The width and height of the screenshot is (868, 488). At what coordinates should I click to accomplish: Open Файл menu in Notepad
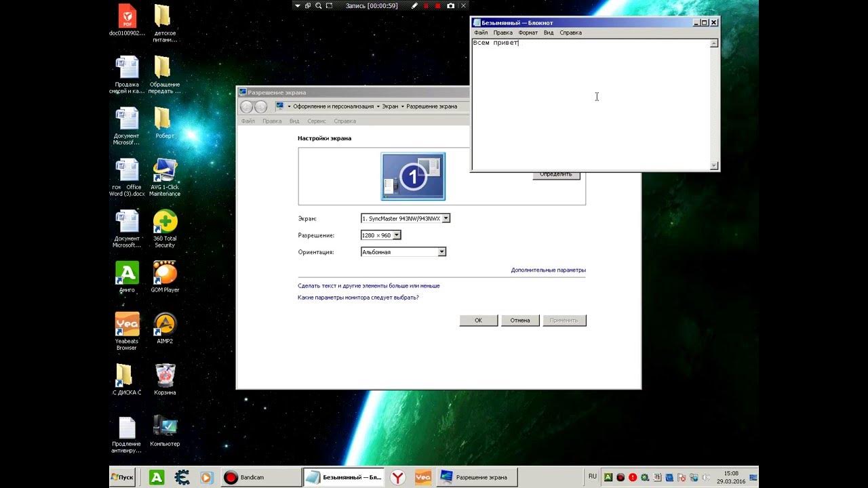click(x=481, y=33)
